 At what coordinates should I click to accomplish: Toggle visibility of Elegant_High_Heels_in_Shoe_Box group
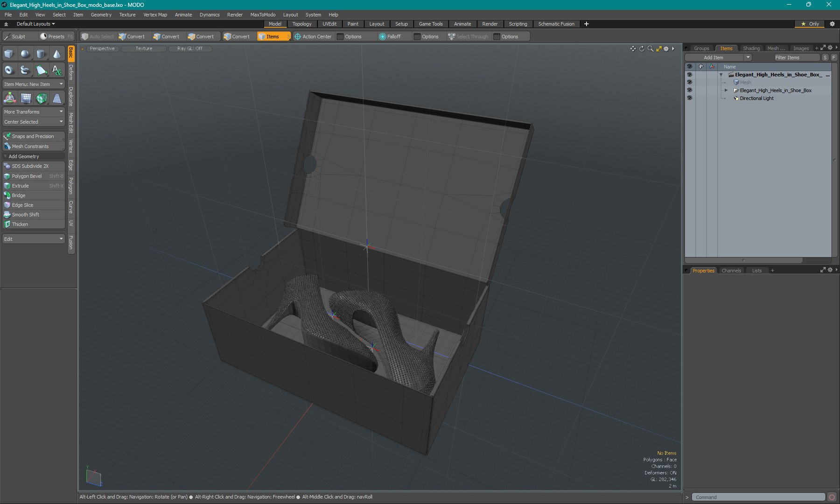click(689, 90)
